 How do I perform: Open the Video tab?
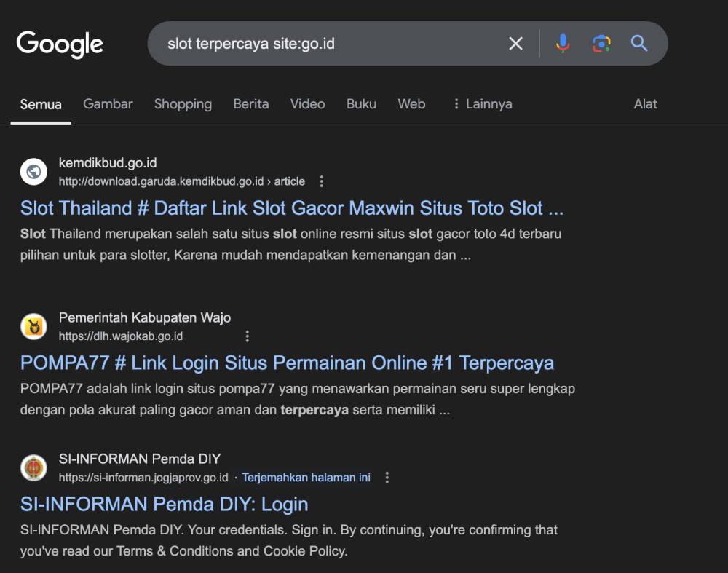click(307, 104)
